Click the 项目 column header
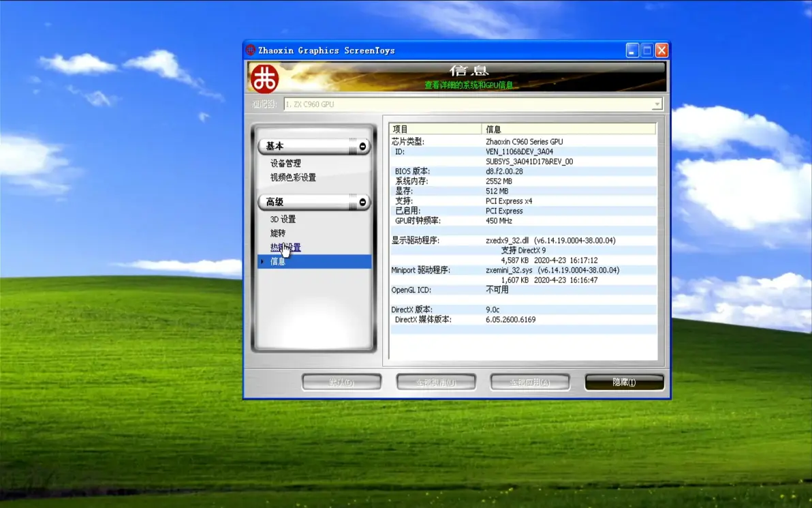Viewport: 812px width, 508px height. (435, 129)
